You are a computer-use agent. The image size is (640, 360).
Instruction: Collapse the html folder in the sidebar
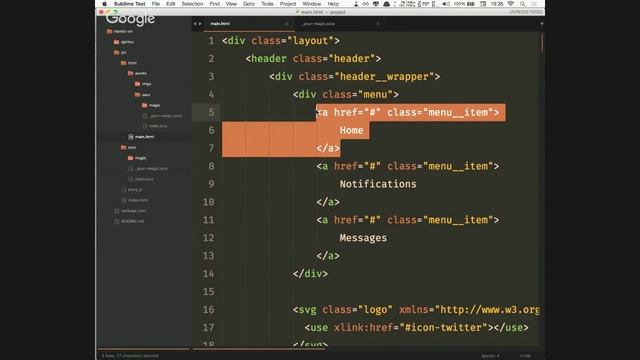click(132, 63)
